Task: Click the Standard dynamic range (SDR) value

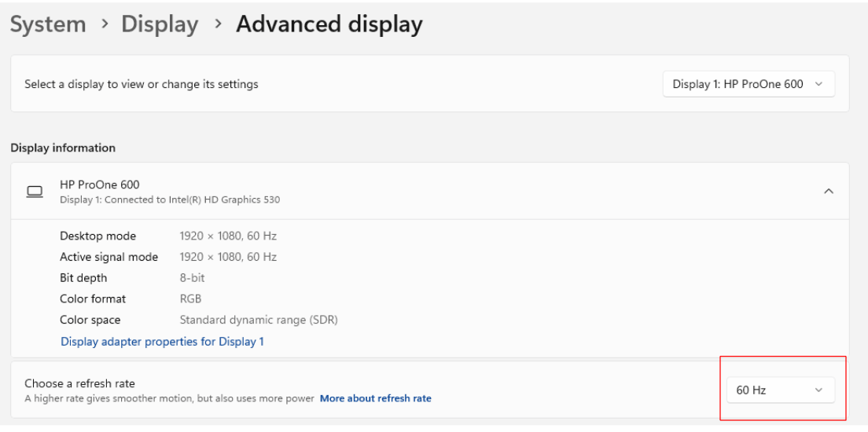Action: click(x=259, y=320)
